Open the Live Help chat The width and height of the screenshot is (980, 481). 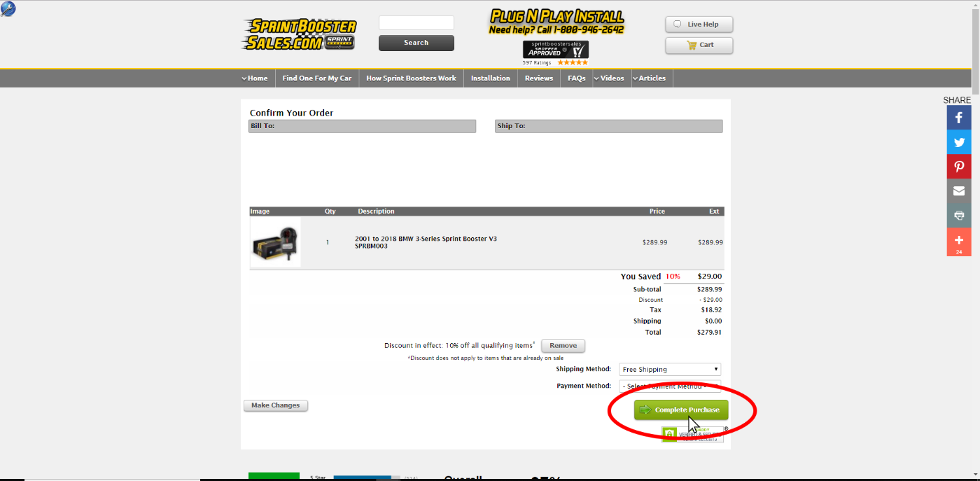[699, 25]
